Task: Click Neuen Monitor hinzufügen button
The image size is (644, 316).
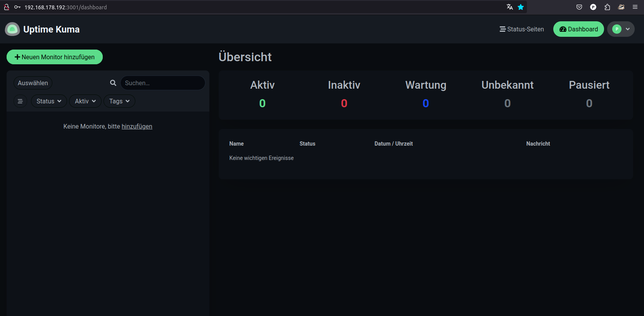Action: pos(55,57)
